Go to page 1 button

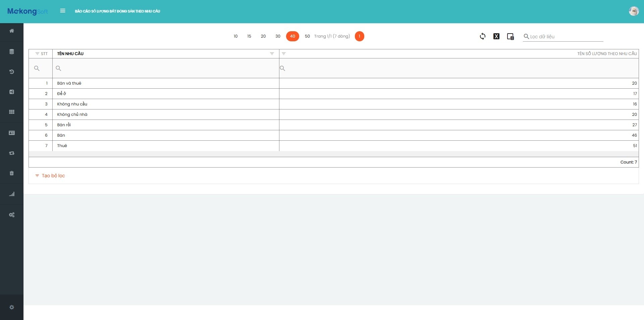pos(359,36)
